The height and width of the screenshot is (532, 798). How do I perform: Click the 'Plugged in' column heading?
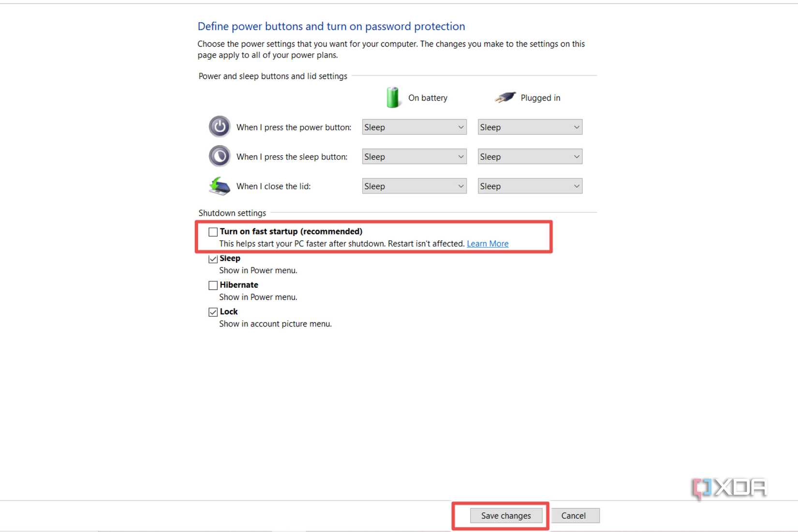click(x=540, y=98)
